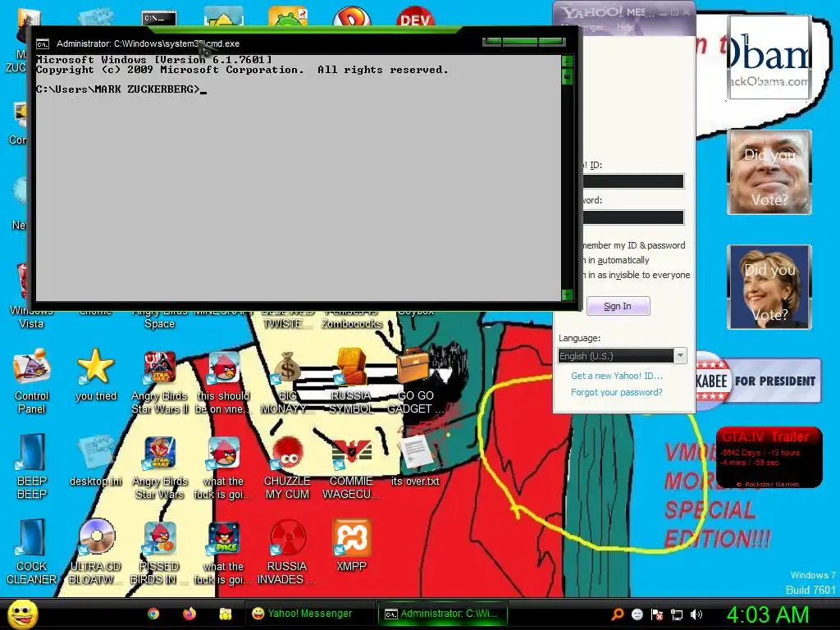This screenshot has width=840, height=630.
Task: Switch to Yahoo! Messenger taskbar button
Action: click(x=310, y=614)
